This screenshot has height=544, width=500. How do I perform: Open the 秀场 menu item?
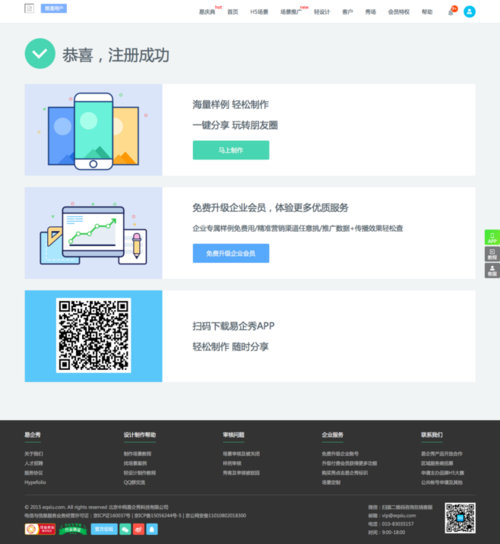pos(371,12)
